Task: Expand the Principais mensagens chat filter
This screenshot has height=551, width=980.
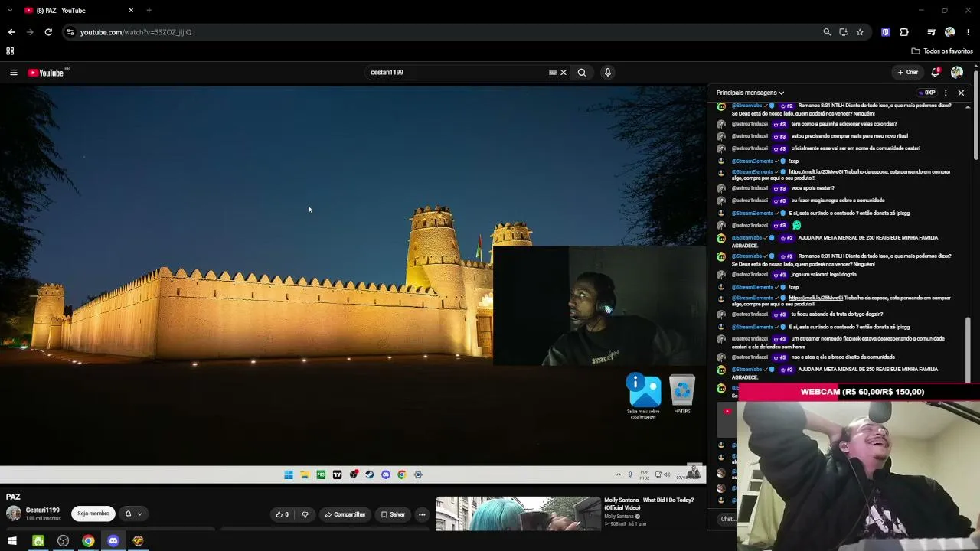Action: pos(750,93)
